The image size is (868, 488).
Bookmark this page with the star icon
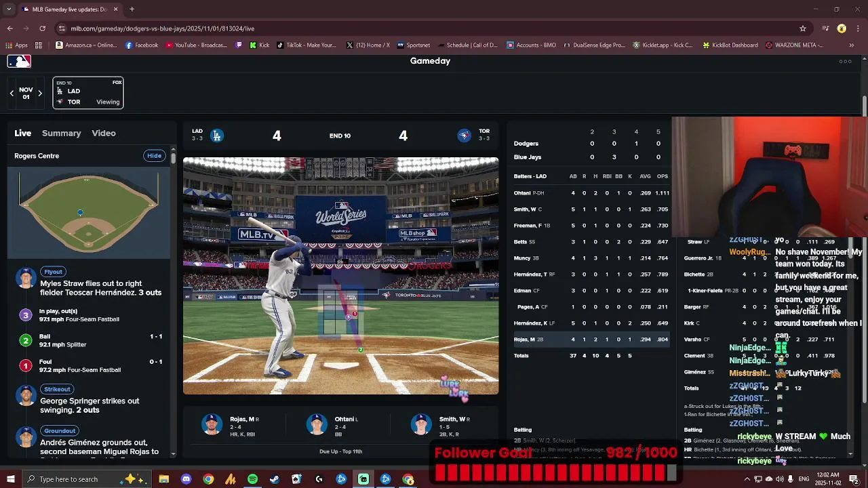click(x=803, y=28)
